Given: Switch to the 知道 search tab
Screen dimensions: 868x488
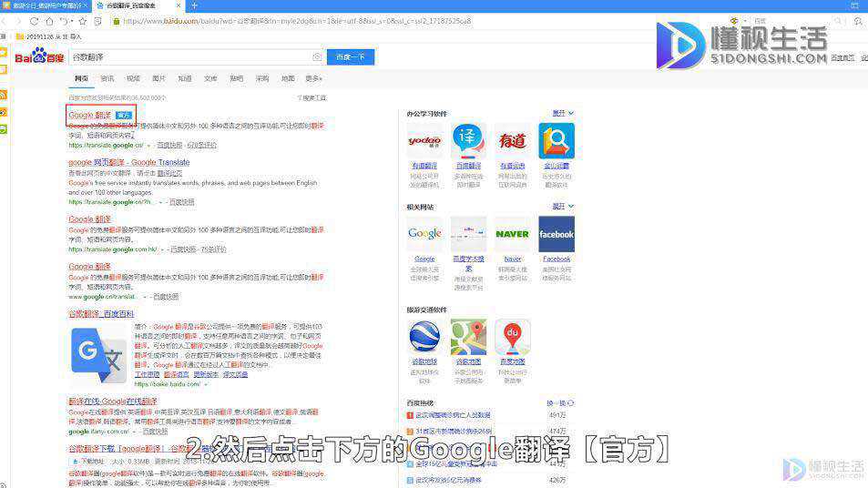Looking at the screenshot, I should (184, 78).
